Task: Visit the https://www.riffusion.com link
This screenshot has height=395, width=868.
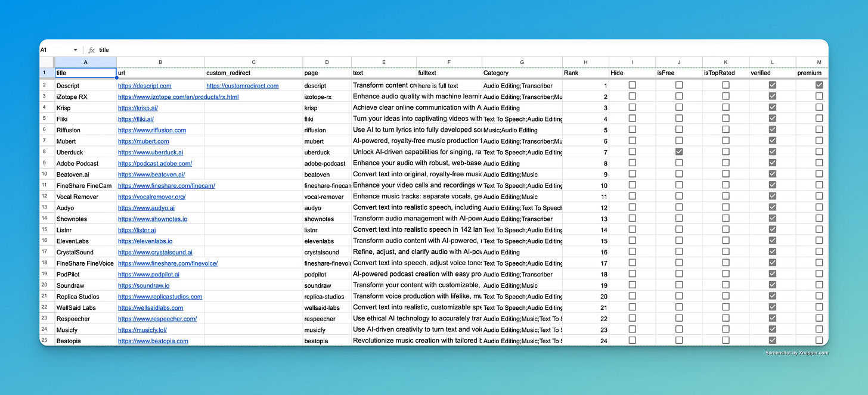Action: 152,130
